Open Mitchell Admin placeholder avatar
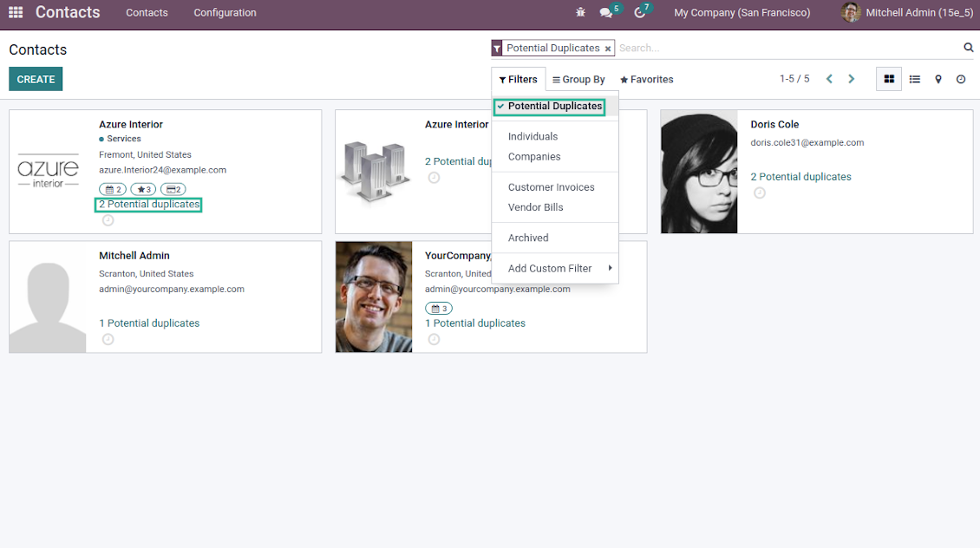 [48, 297]
